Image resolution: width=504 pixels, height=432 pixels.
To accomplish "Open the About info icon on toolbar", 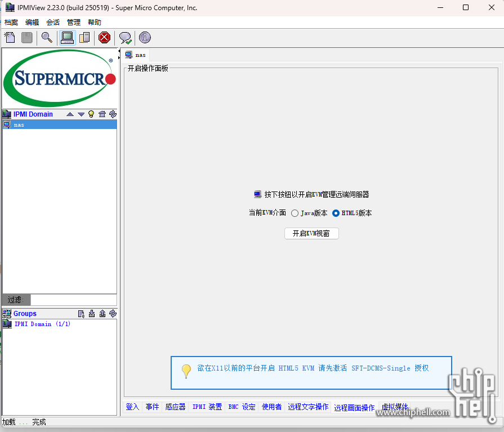I will point(145,38).
